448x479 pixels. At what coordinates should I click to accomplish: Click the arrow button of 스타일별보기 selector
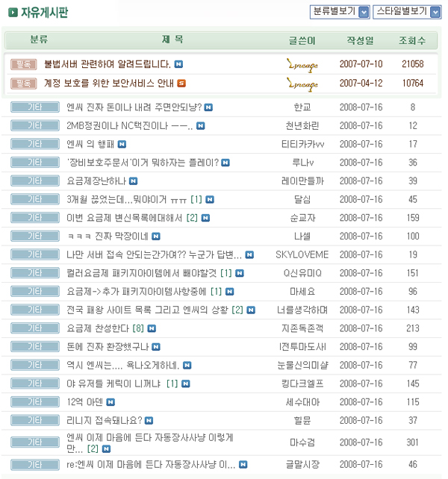point(435,11)
